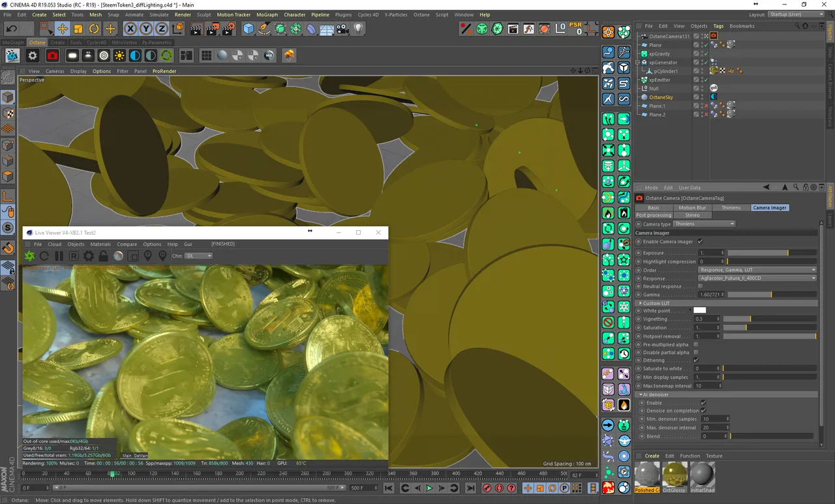This screenshot has height=504, width=835.
Task: Restart render in Live Viewer
Action: point(44,256)
